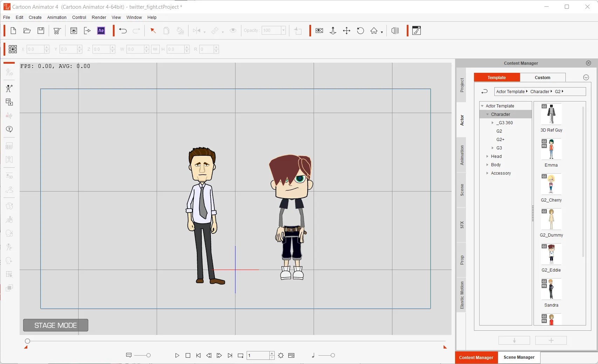
Task: Open the marketplace shopping cart icon
Action: pos(57,31)
